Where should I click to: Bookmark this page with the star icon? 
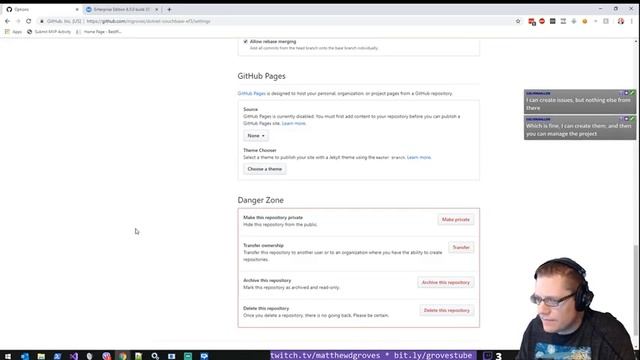click(518, 21)
